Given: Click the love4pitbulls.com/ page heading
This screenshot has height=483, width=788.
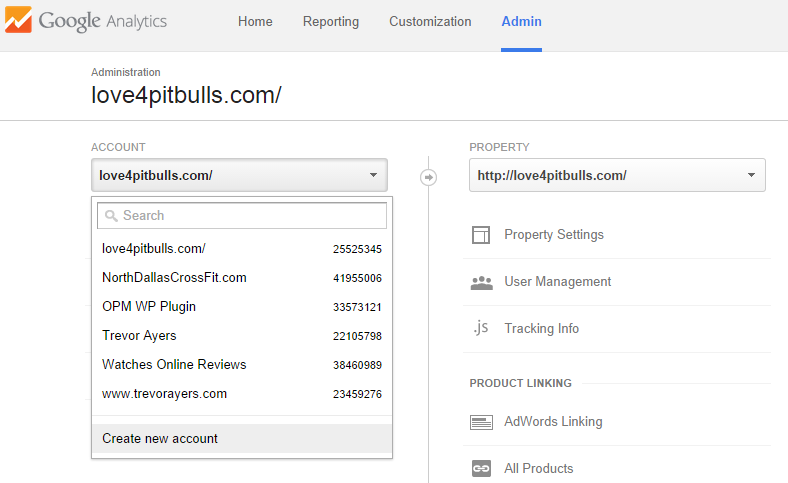Looking at the screenshot, I should coord(186,95).
